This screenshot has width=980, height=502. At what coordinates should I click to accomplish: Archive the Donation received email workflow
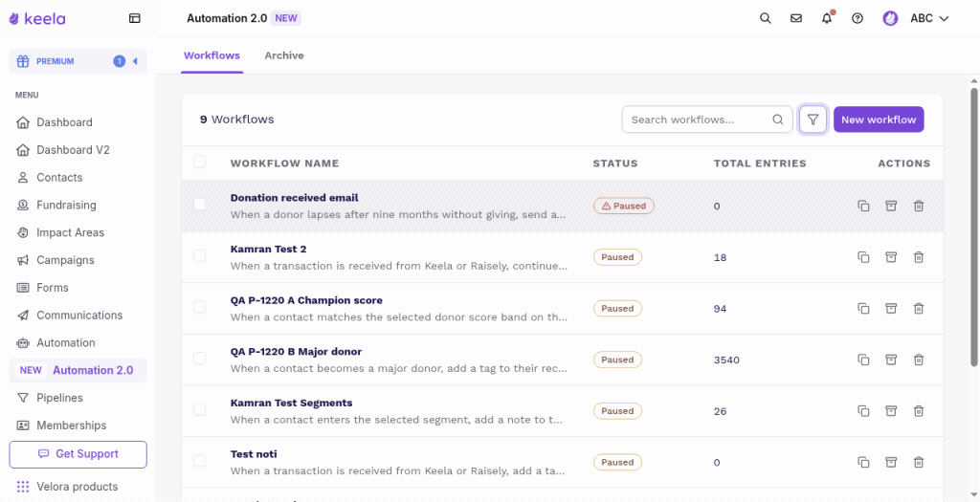pyautogui.click(x=891, y=206)
